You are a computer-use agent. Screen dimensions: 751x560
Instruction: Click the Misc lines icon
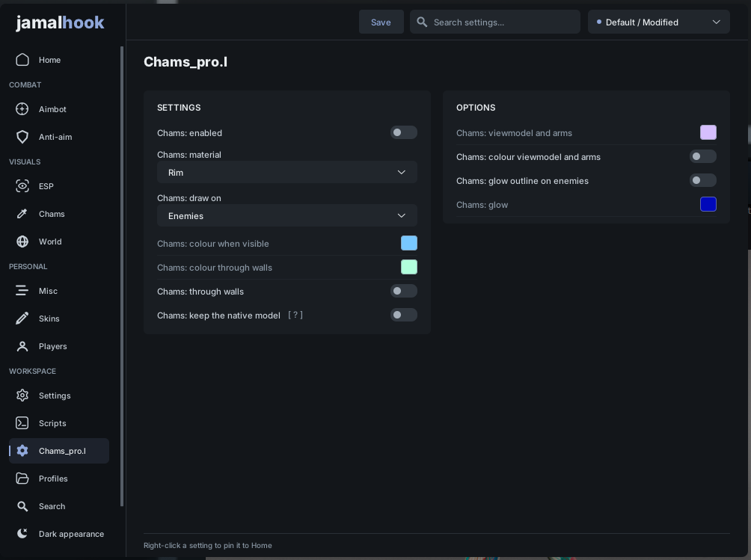pyautogui.click(x=22, y=291)
